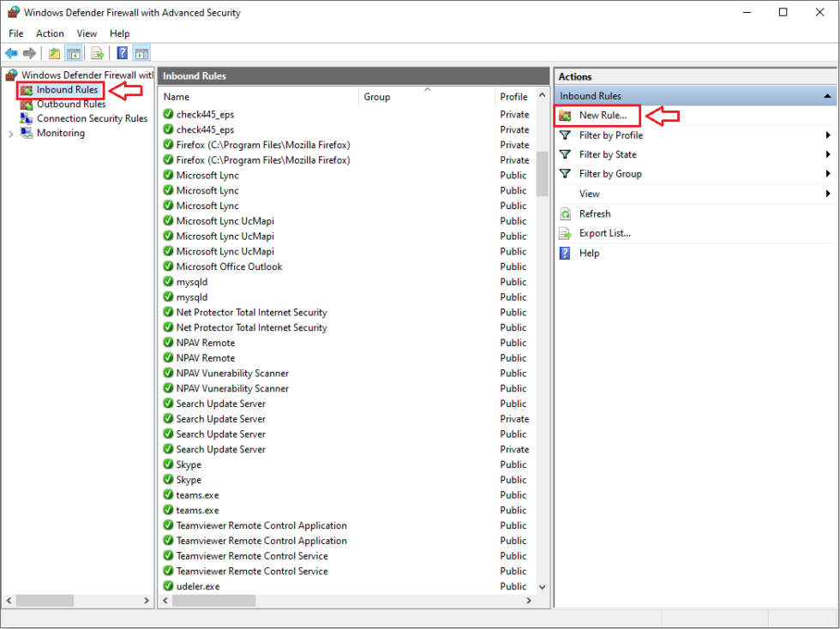Click the rules list vertical scrollbar thumb
This screenshot has width=840, height=629.
(x=542, y=174)
